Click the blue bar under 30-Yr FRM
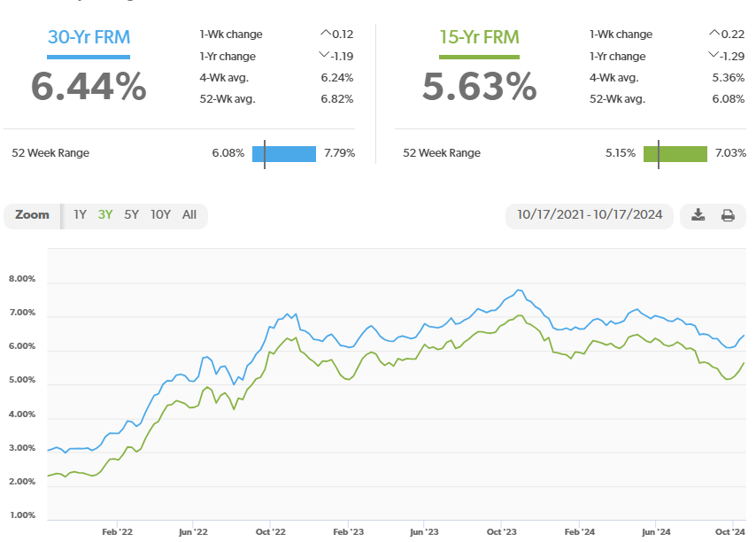Image resolution: width=756 pixels, height=542 pixels. [89, 55]
